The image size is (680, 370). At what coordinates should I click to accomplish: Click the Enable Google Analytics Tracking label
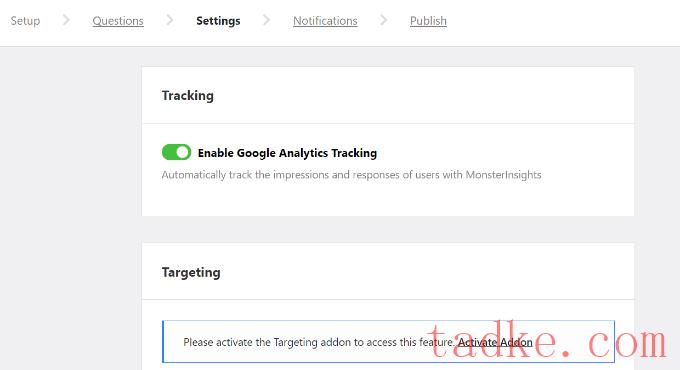pos(287,153)
